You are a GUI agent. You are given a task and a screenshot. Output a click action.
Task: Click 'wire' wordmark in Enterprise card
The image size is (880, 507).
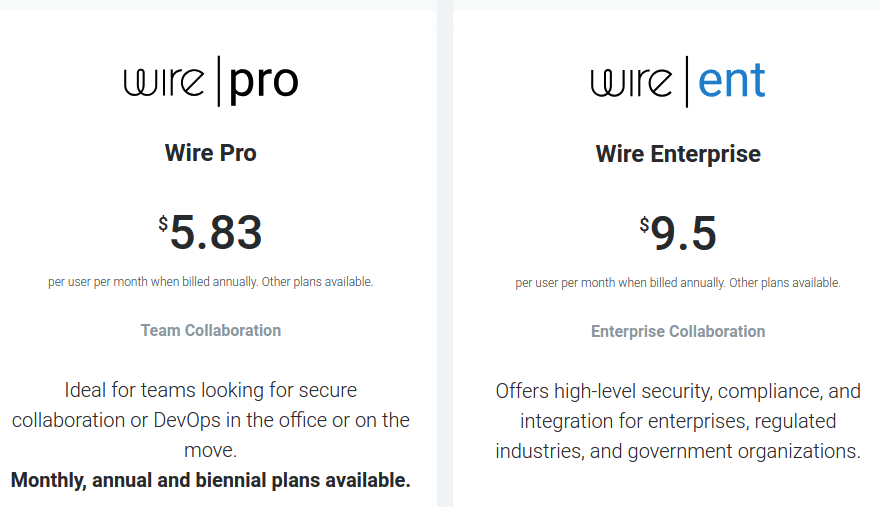pos(631,83)
